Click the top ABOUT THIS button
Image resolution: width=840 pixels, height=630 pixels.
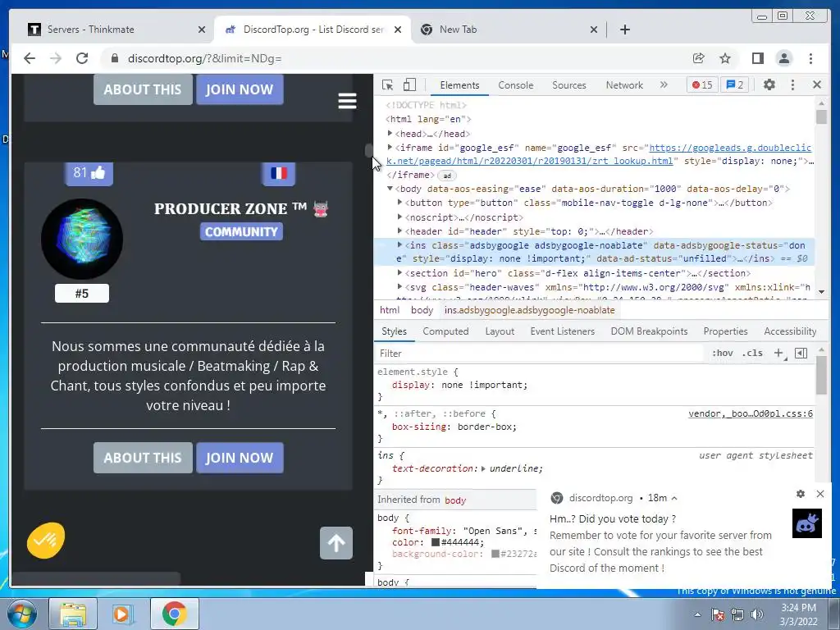pos(143,89)
